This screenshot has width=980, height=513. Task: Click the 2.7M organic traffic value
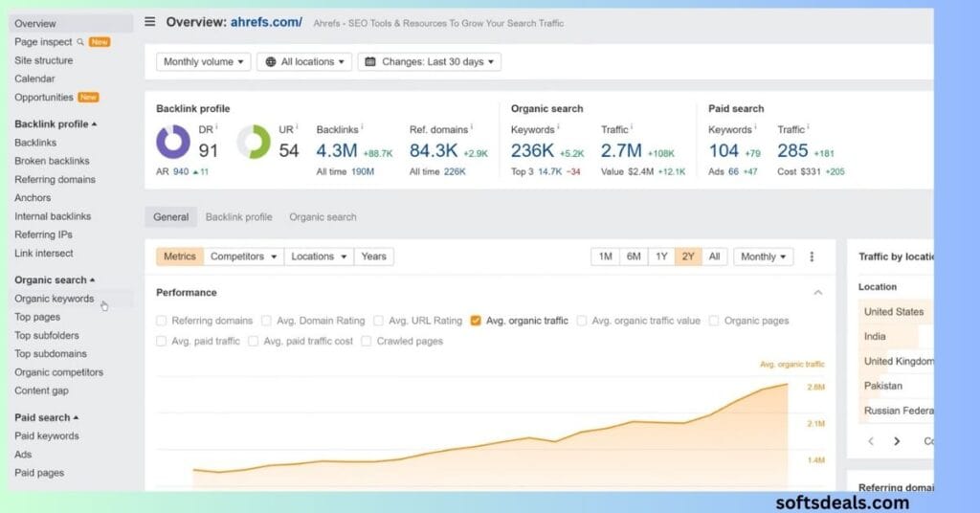[621, 150]
